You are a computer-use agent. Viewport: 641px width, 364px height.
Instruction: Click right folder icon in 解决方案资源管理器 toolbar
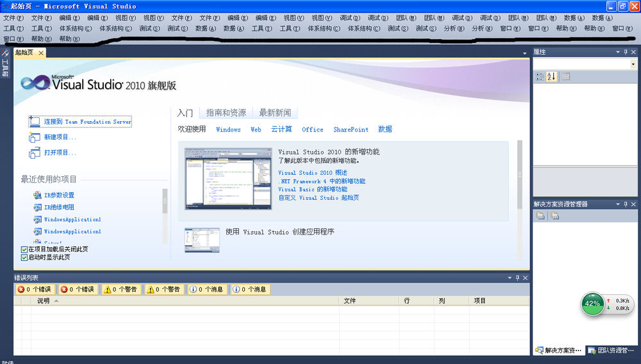point(554,216)
